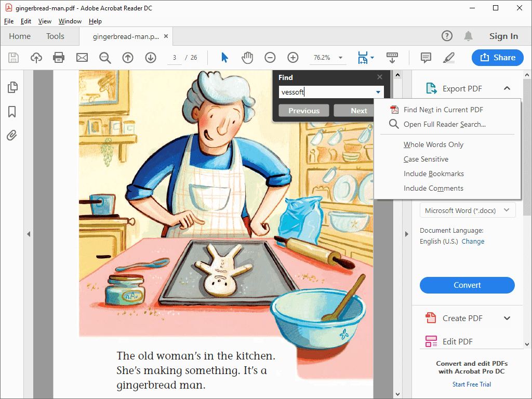The height and width of the screenshot is (399, 532).
Task: Toggle Include Bookmarks option
Action: point(434,174)
